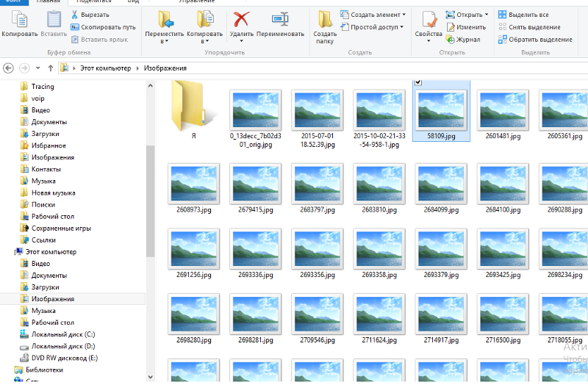
Task: Open Ссылки in navigation pane
Action: pyautogui.click(x=38, y=240)
